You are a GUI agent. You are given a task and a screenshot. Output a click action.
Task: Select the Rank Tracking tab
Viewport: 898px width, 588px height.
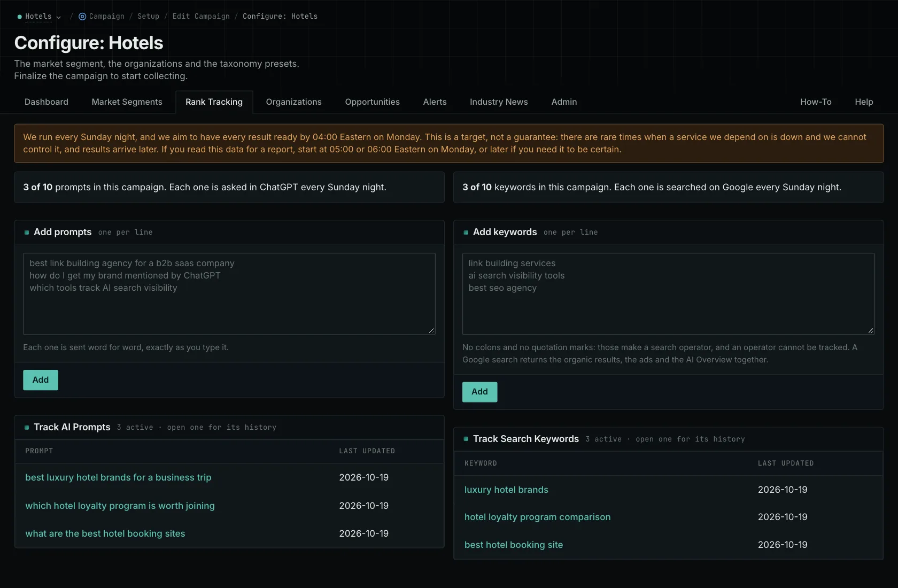[214, 102]
